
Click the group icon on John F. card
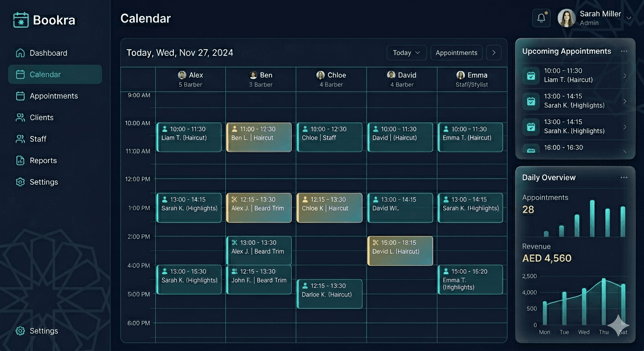[x=235, y=271]
